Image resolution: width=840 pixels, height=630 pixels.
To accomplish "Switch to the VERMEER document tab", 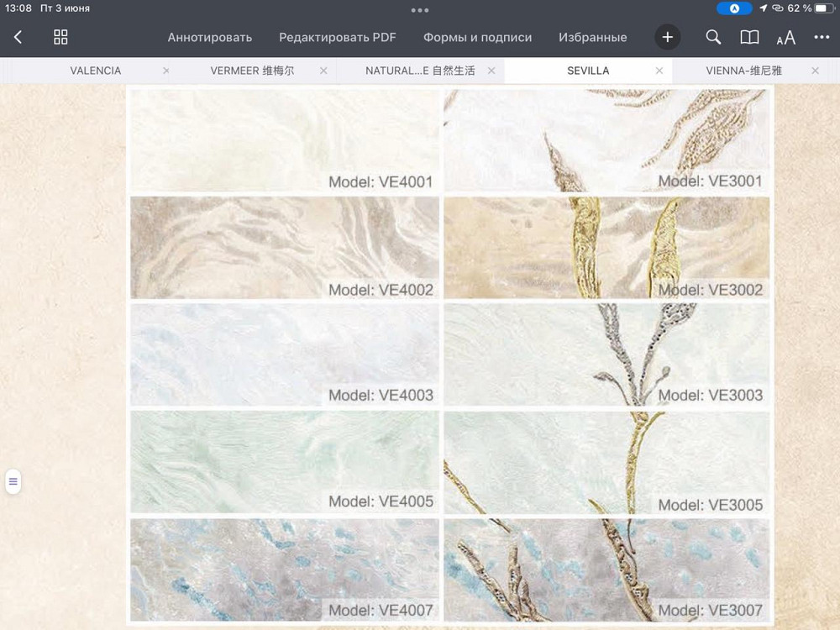I will click(x=252, y=71).
